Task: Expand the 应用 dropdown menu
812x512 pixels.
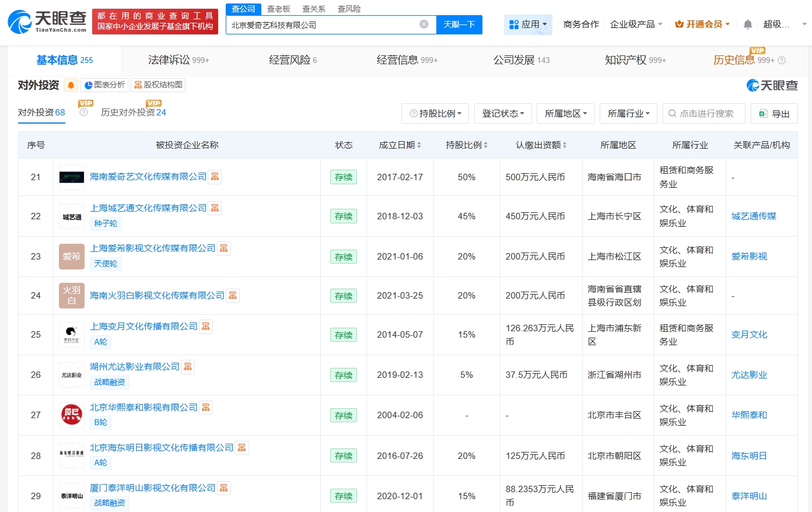Action: pyautogui.click(x=528, y=24)
